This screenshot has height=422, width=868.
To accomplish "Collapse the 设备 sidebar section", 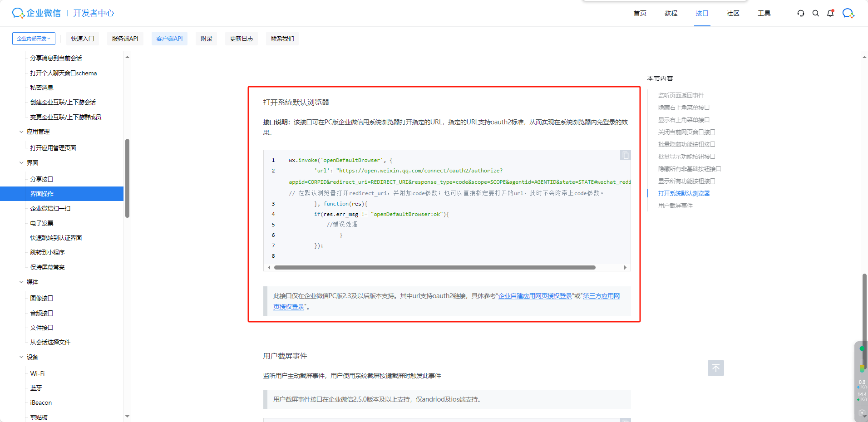I will tap(21, 357).
